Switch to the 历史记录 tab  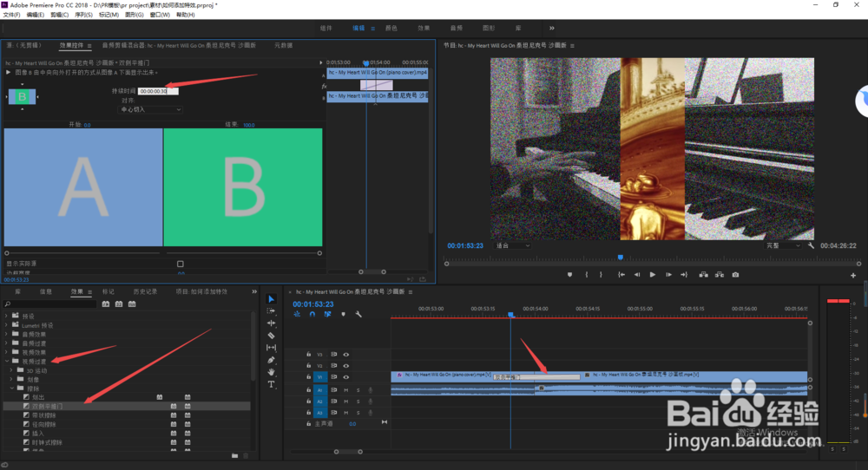(145, 291)
